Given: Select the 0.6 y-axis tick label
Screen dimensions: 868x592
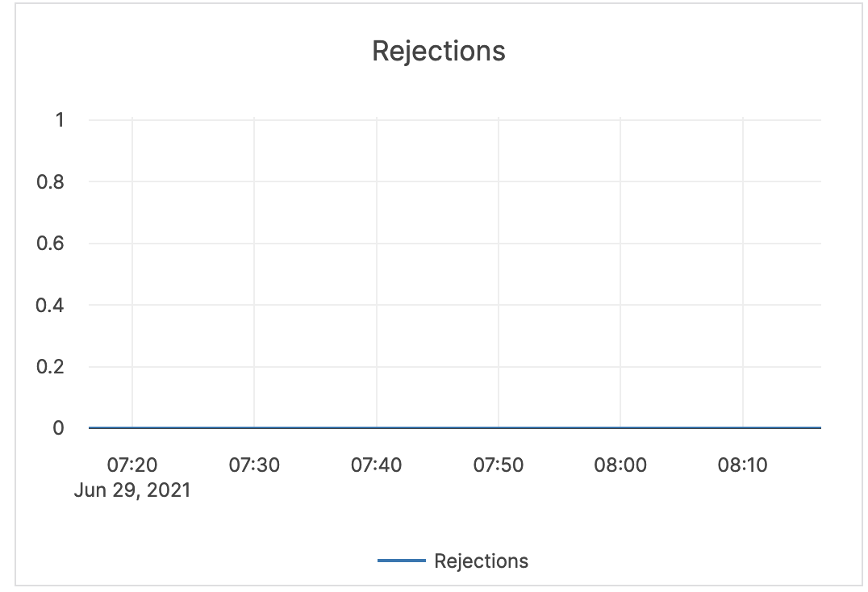Looking at the screenshot, I should (x=50, y=244).
